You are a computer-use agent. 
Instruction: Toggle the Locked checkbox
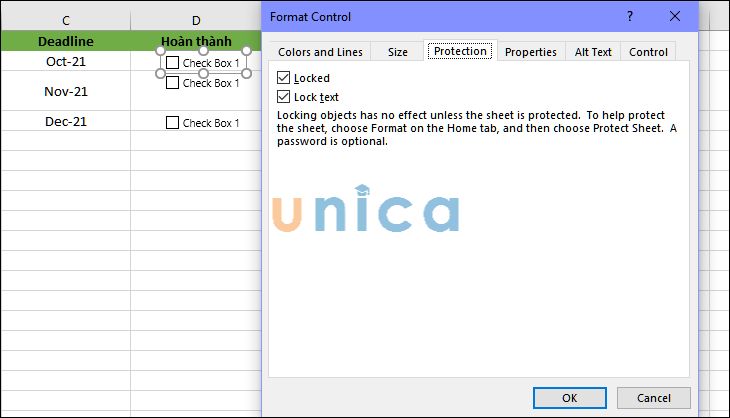point(284,78)
